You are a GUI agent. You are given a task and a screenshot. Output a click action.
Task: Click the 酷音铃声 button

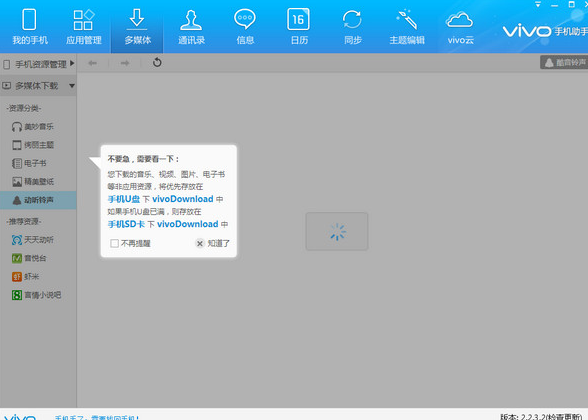564,63
